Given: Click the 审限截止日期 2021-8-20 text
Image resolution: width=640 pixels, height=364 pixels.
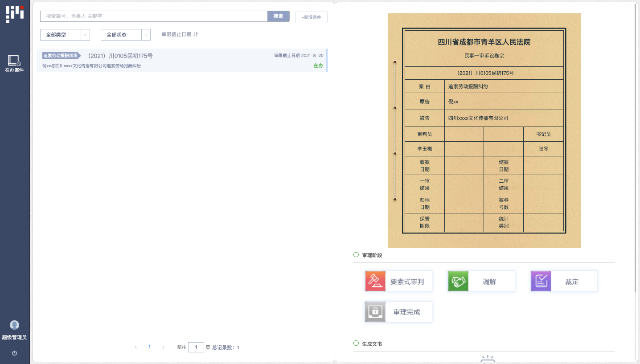Looking at the screenshot, I should coord(299,56).
